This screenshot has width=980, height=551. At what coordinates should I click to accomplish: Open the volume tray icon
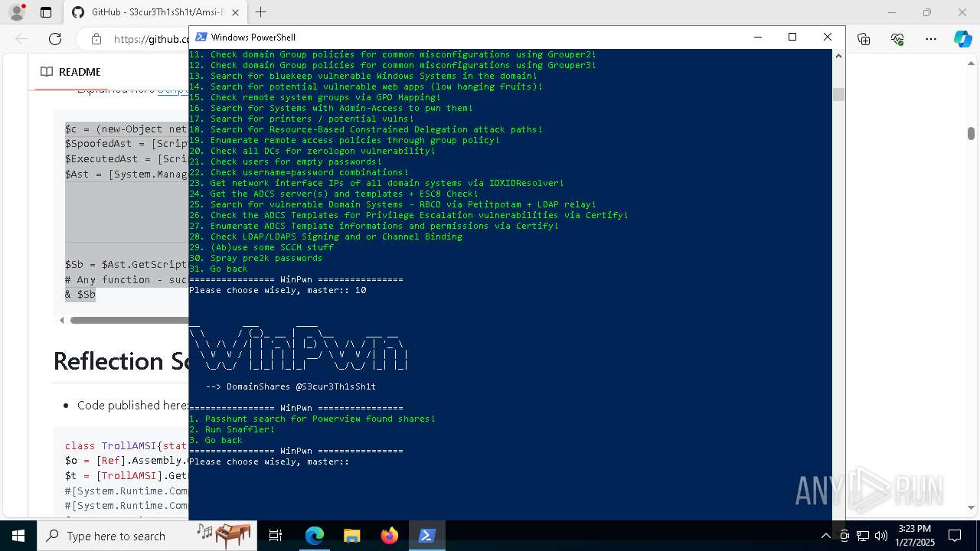coord(880,536)
